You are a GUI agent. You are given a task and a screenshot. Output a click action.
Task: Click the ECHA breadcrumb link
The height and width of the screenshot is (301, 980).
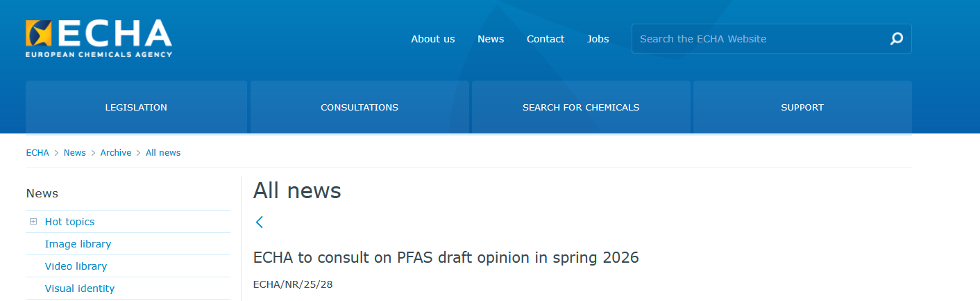click(37, 152)
